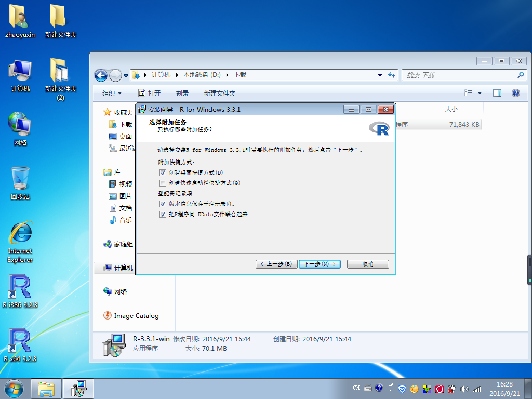Click the 下一步(N) next button
The image size is (532, 399).
tap(320, 264)
